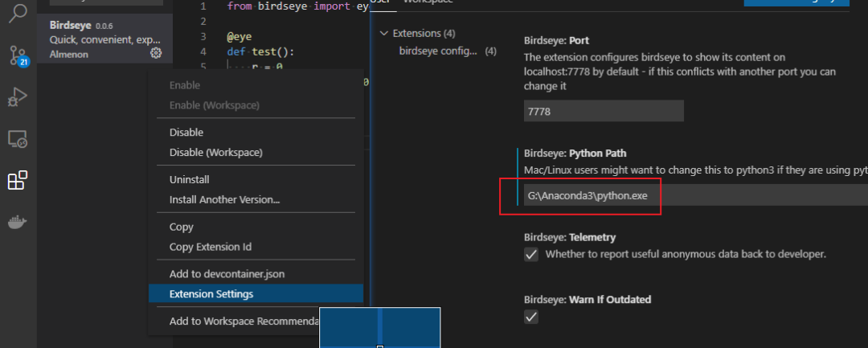The width and height of the screenshot is (868, 348).
Task: Open the Run and Debug view
Action: 18,96
